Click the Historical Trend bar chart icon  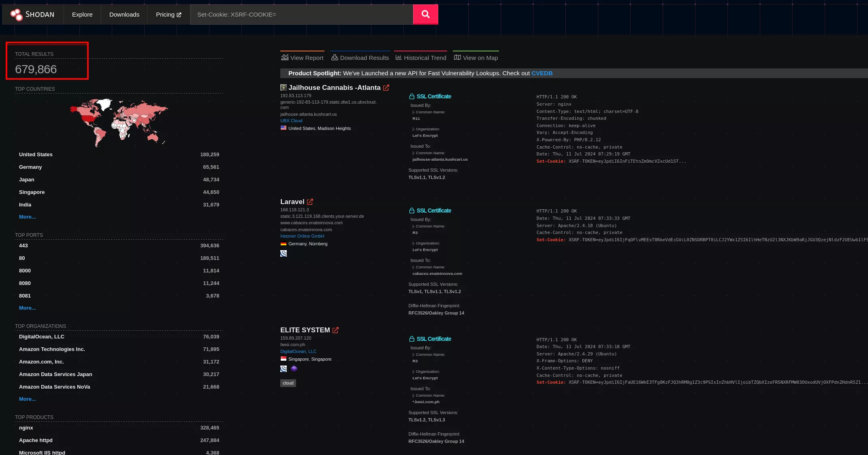(x=399, y=57)
